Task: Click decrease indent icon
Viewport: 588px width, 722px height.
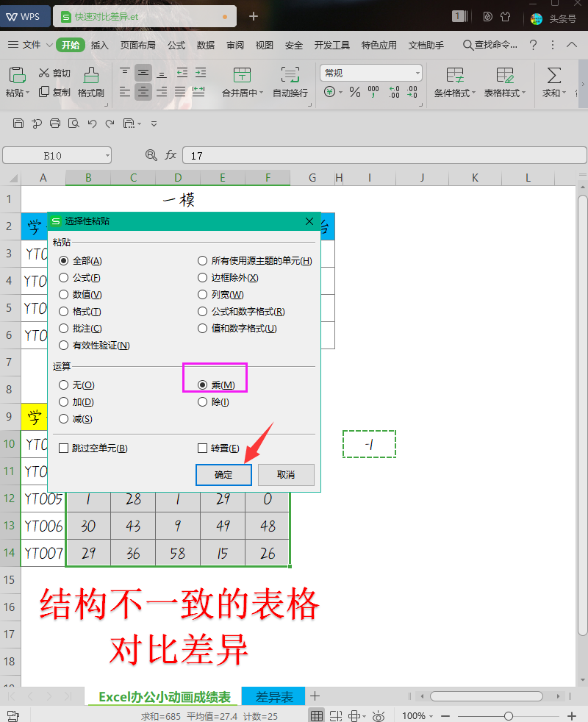Action: (182, 72)
